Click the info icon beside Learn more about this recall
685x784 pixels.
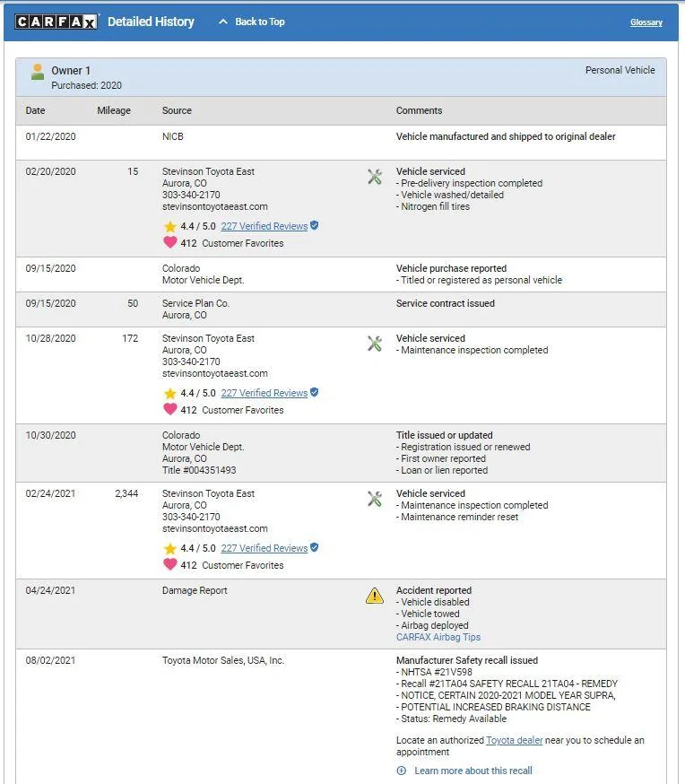pyautogui.click(x=401, y=771)
